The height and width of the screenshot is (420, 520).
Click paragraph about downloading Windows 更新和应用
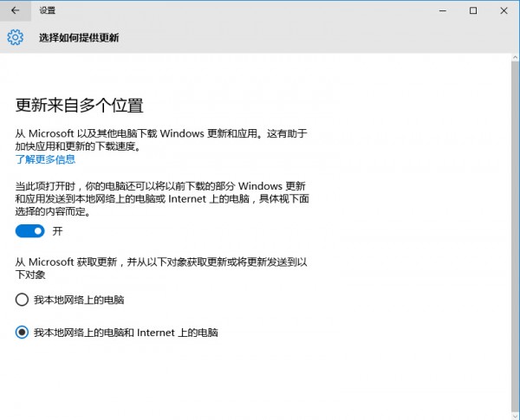tap(161, 140)
